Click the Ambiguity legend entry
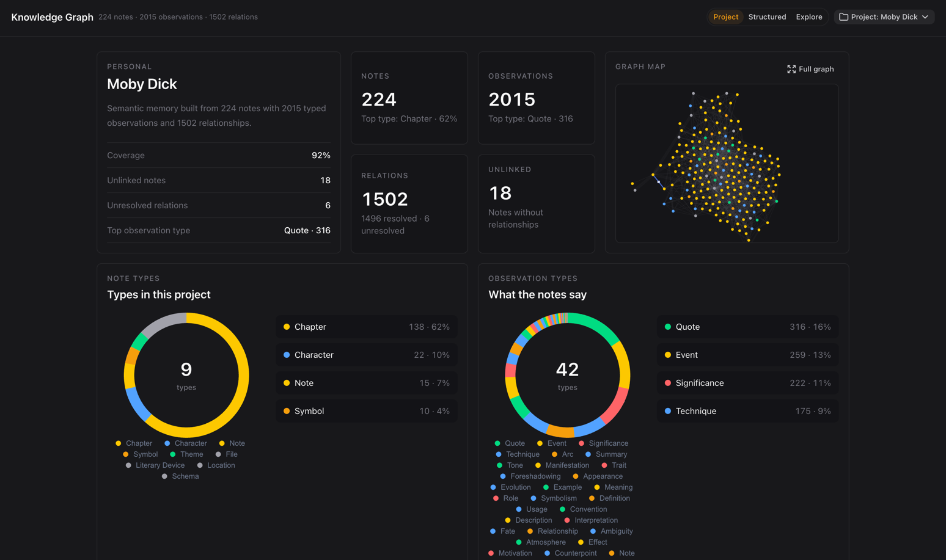The width and height of the screenshot is (946, 560). coord(611,531)
